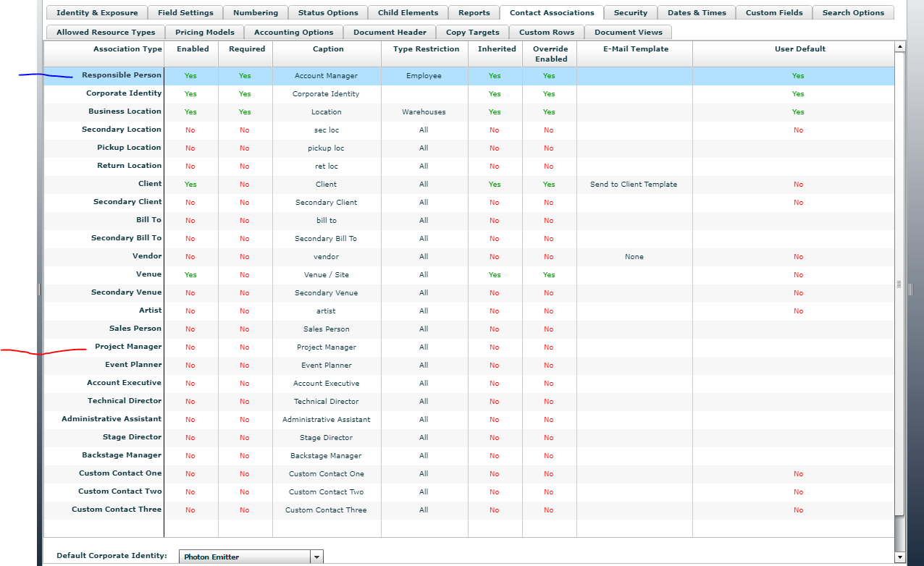The height and width of the screenshot is (566, 924).
Task: Select the Custom Contact Three row
Action: 117,510
